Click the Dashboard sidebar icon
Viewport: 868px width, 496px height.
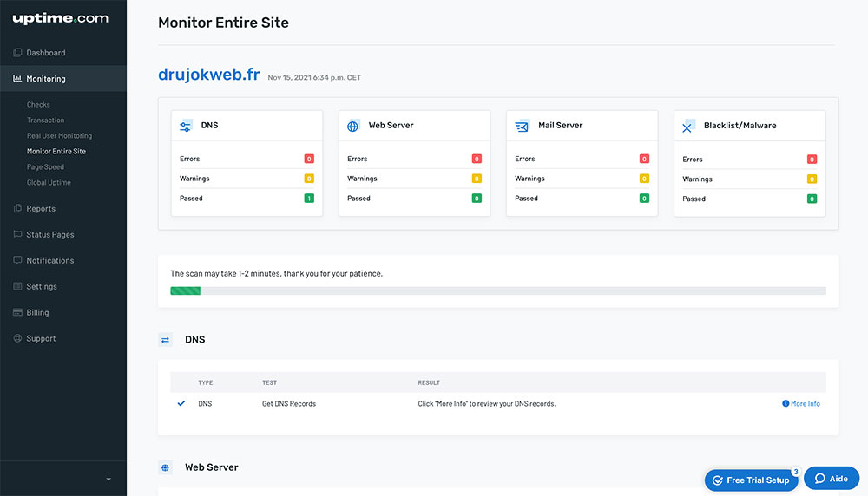pos(17,53)
